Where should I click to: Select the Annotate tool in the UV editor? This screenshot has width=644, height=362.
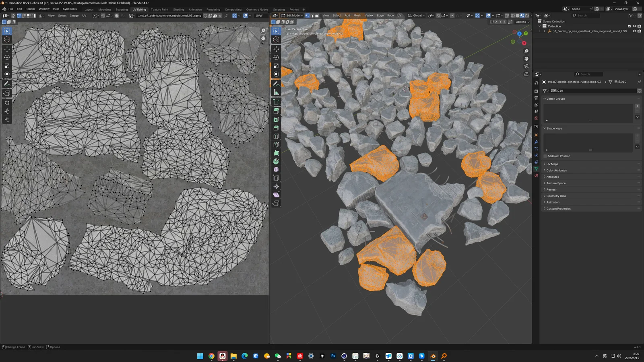[x=7, y=84]
